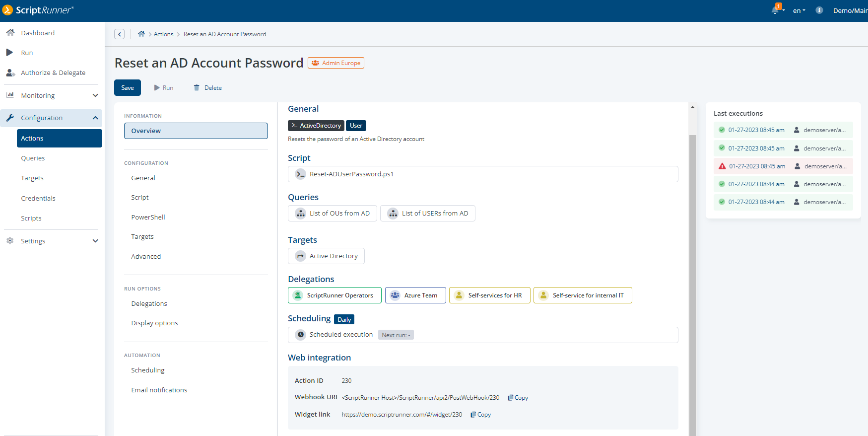The image size is (868, 436).
Task: Click the Next run label in Scheduling
Action: click(x=396, y=335)
